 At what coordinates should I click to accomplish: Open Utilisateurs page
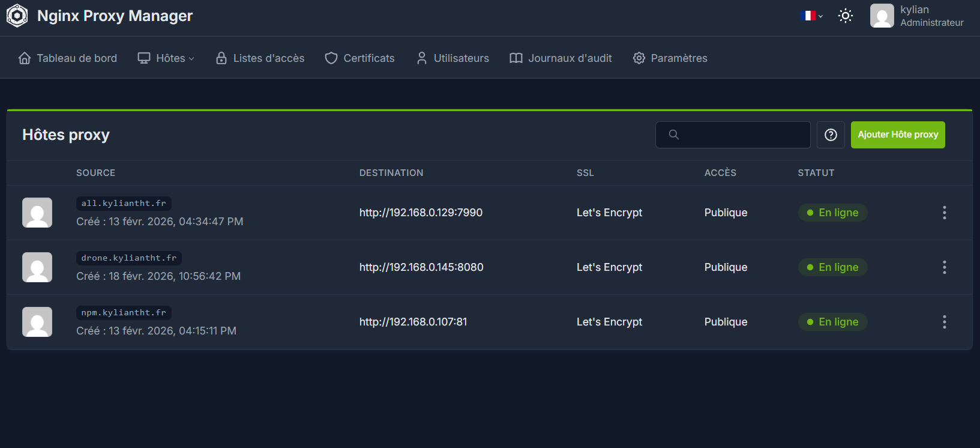(x=452, y=58)
